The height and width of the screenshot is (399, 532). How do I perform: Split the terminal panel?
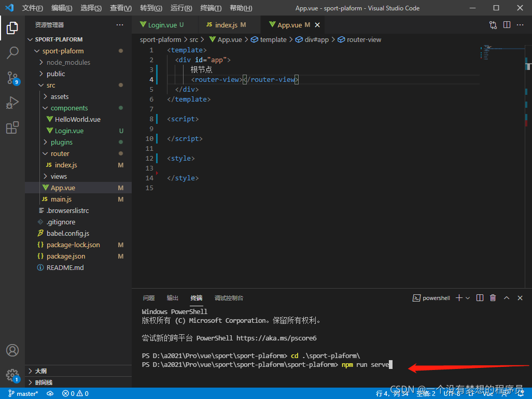[480, 297]
